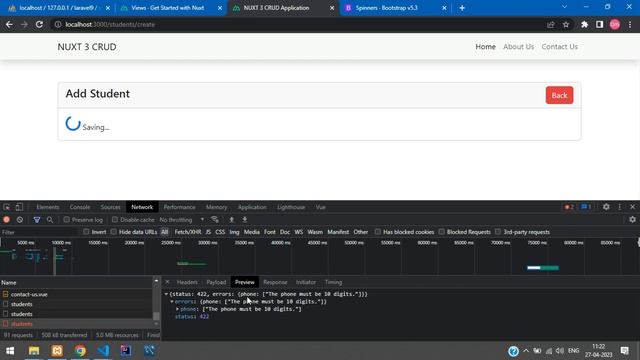Show hidden system tray icons
Image resolution: width=640 pixels, height=360 pixels.
tap(526, 351)
